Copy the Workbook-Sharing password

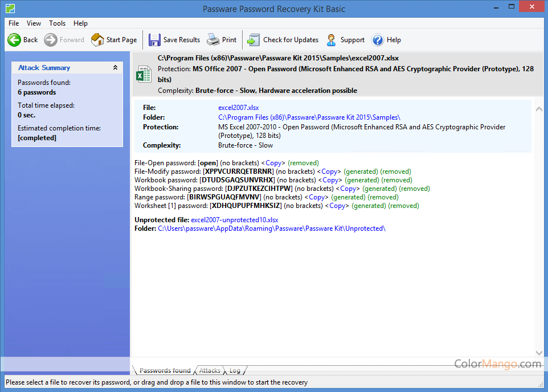(348, 189)
